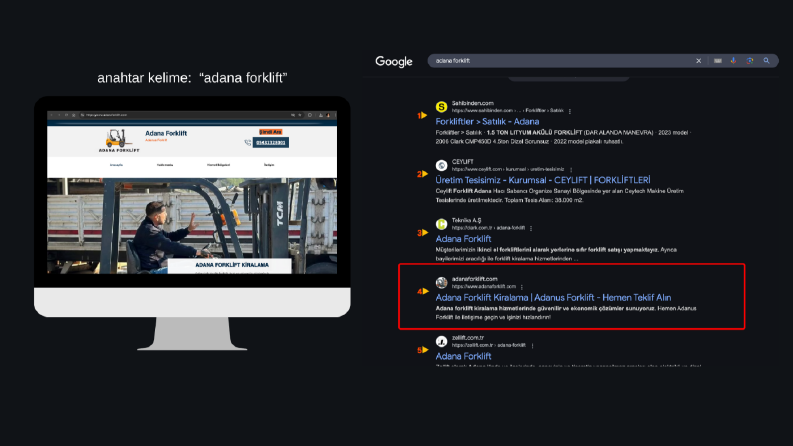Open 'Adana Forklift Kiralama | Adanus Forklift' result
Image resolution: width=793 pixels, height=446 pixels.
553,297
